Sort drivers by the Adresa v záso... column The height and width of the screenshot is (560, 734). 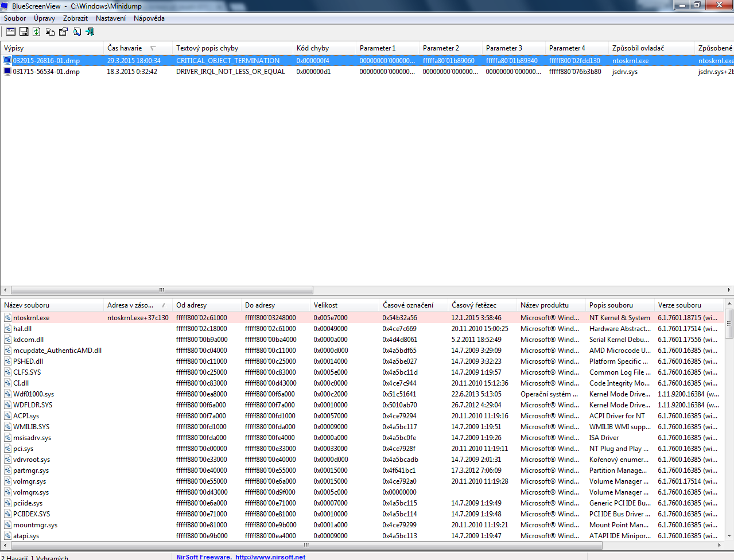coord(138,305)
